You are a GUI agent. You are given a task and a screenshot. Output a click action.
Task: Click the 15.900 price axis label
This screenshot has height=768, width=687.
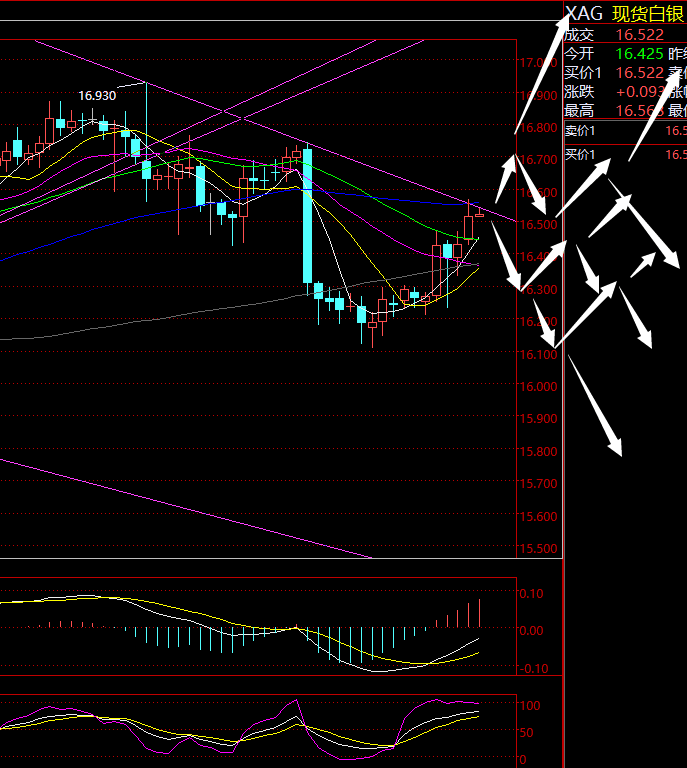538,419
